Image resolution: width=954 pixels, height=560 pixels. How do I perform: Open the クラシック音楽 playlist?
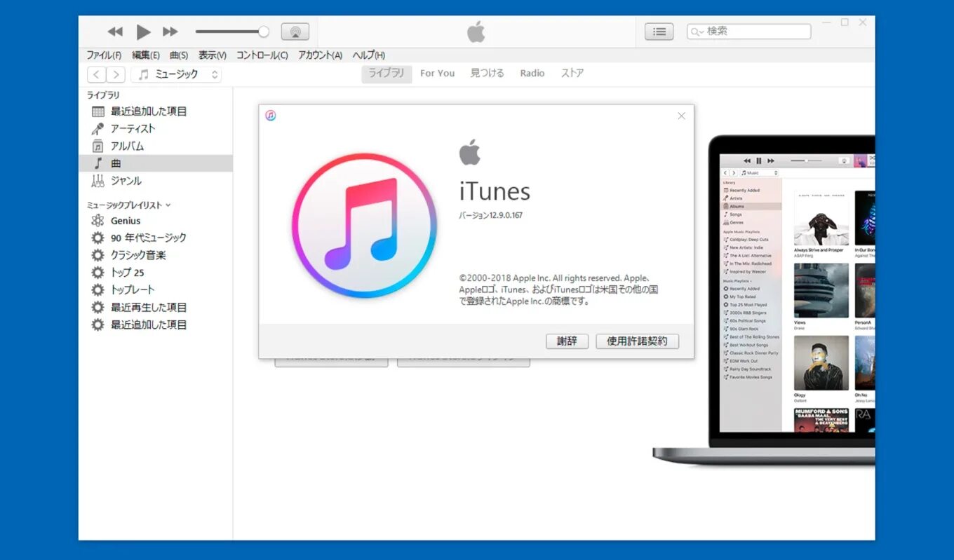[156, 255]
